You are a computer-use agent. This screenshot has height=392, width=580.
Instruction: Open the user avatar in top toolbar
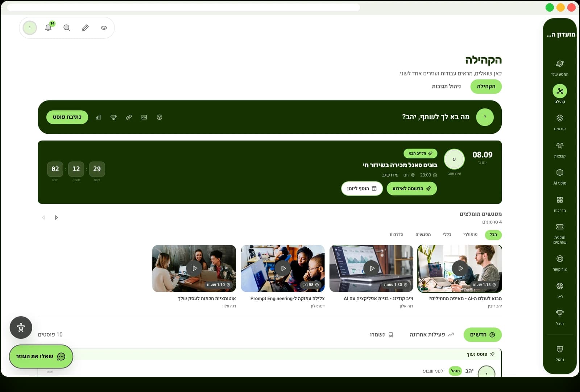[x=30, y=28]
